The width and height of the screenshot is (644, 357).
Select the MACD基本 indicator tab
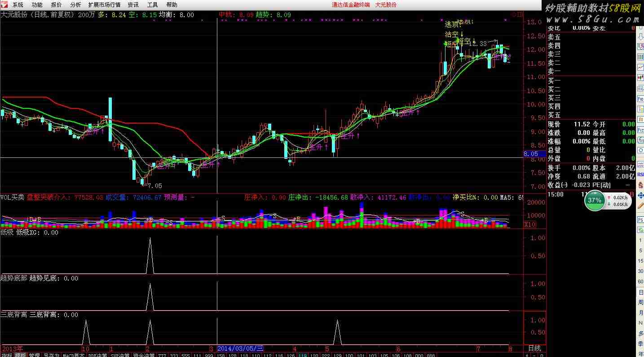tap(74, 355)
